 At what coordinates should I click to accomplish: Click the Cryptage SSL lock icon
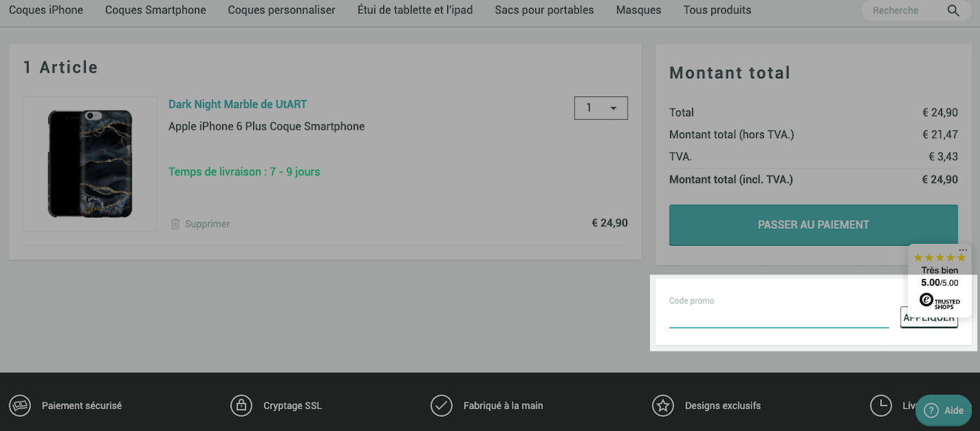click(x=241, y=406)
